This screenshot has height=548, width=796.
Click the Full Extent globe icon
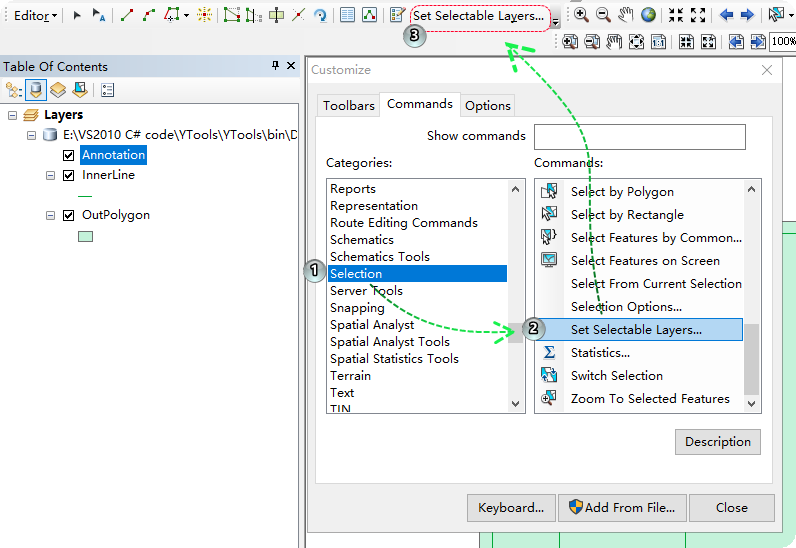click(x=648, y=15)
